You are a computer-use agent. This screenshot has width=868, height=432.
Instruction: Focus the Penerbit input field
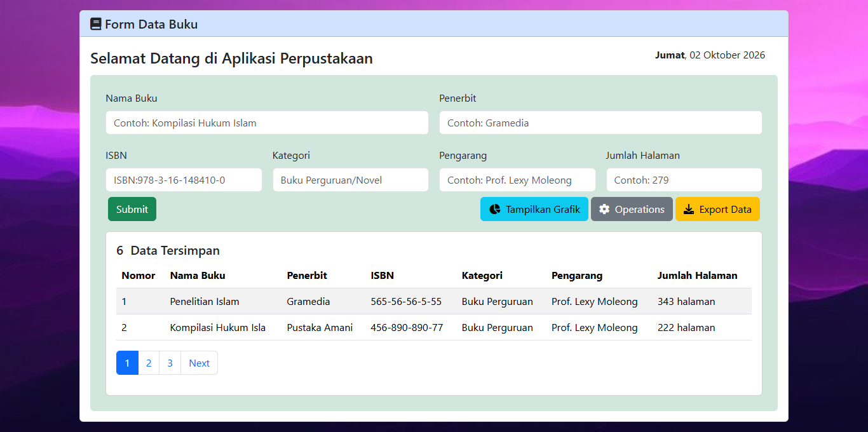click(600, 123)
